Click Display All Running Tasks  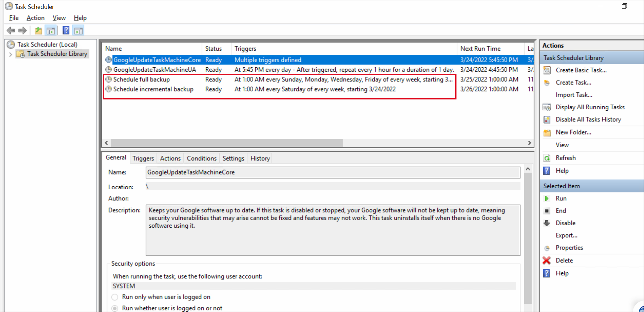pyautogui.click(x=590, y=107)
